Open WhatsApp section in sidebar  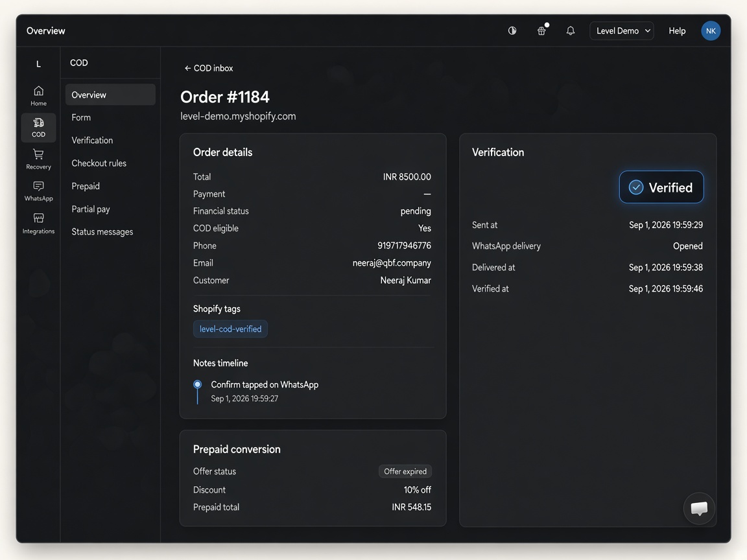(x=39, y=191)
